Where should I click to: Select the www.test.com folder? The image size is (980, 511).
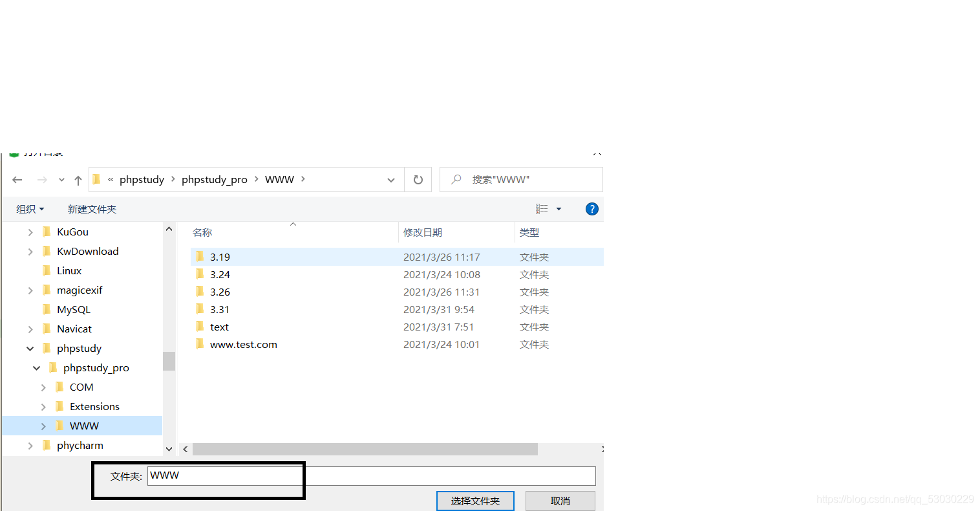(243, 344)
